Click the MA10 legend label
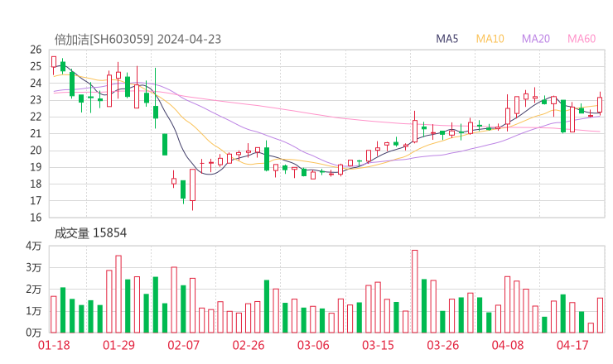Screen dimensions: 613x364 tap(490, 39)
